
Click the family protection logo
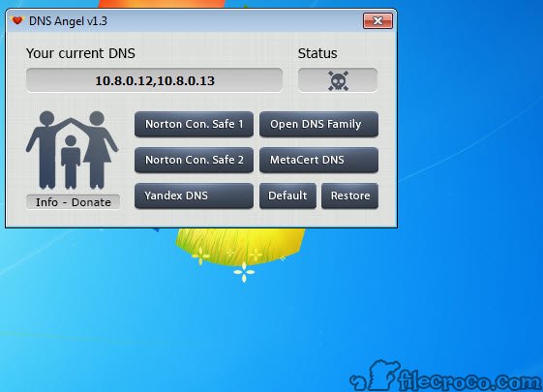(x=73, y=150)
